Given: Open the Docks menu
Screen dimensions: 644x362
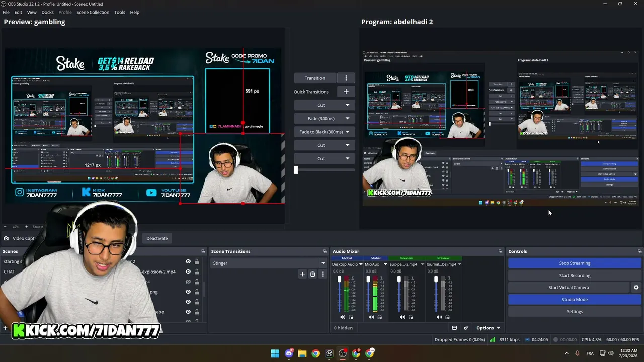Looking at the screenshot, I should click(x=47, y=12).
